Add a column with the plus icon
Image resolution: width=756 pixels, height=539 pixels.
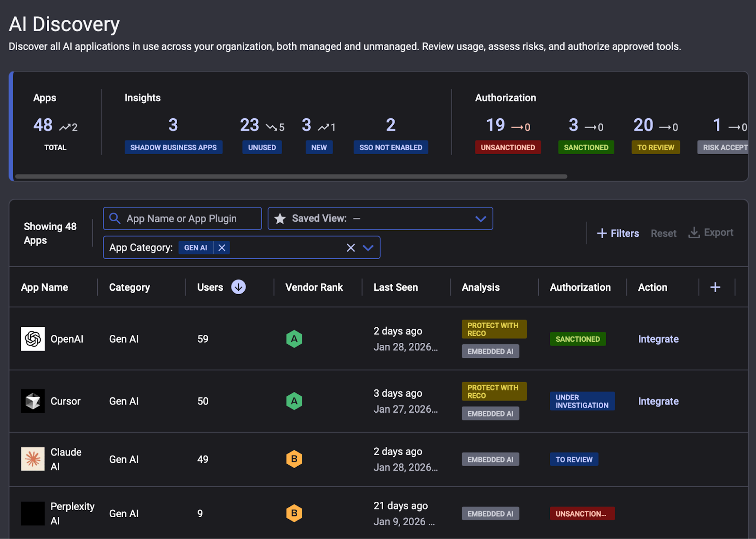715,287
